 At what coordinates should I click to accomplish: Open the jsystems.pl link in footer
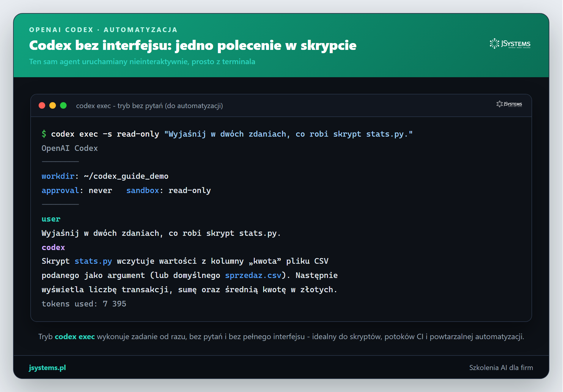point(47,367)
